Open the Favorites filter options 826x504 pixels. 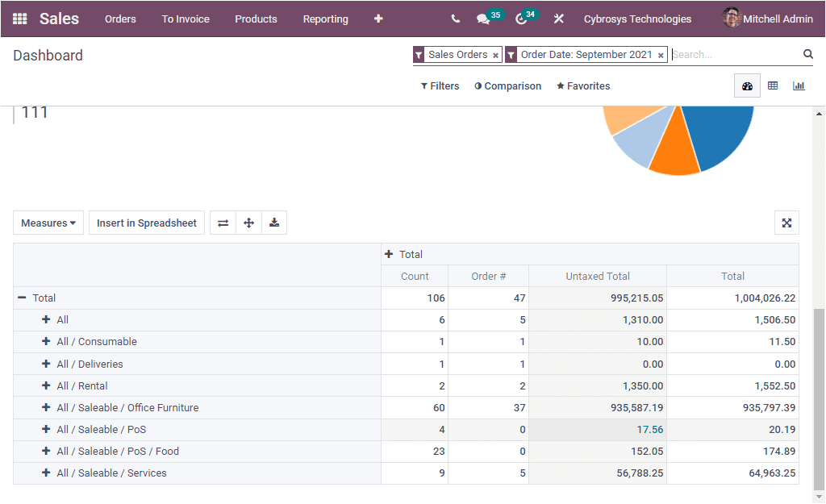point(582,85)
